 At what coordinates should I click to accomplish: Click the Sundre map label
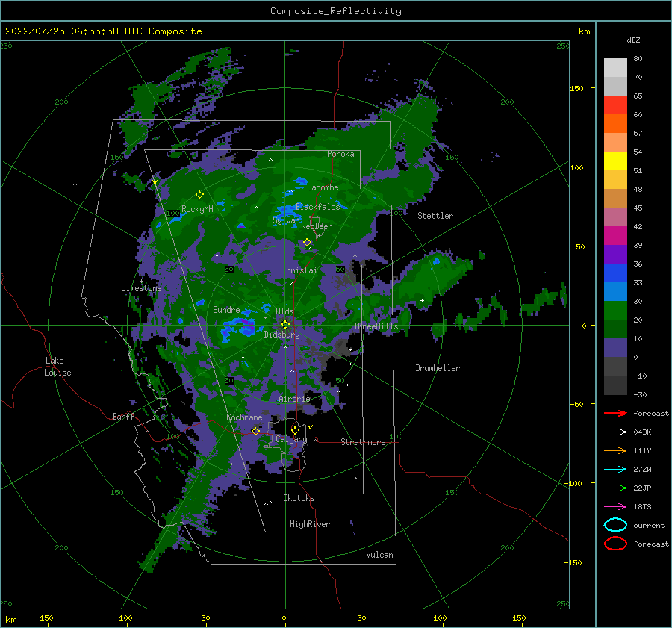tap(226, 309)
